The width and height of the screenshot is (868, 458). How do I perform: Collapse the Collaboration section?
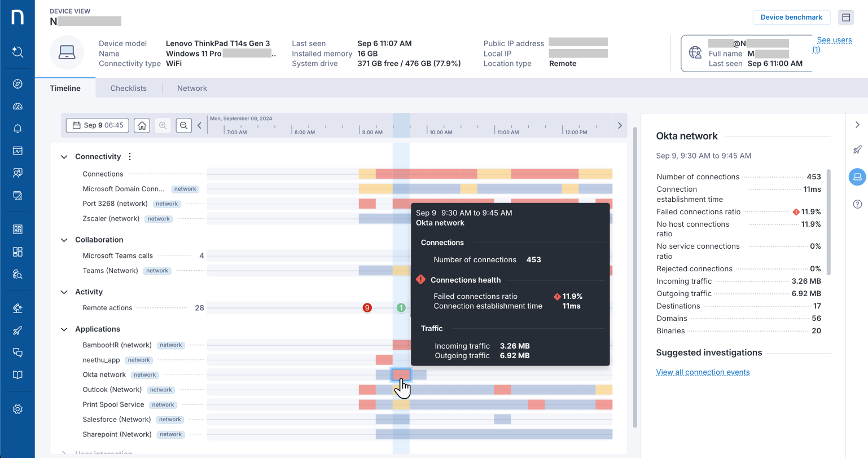pos(64,239)
